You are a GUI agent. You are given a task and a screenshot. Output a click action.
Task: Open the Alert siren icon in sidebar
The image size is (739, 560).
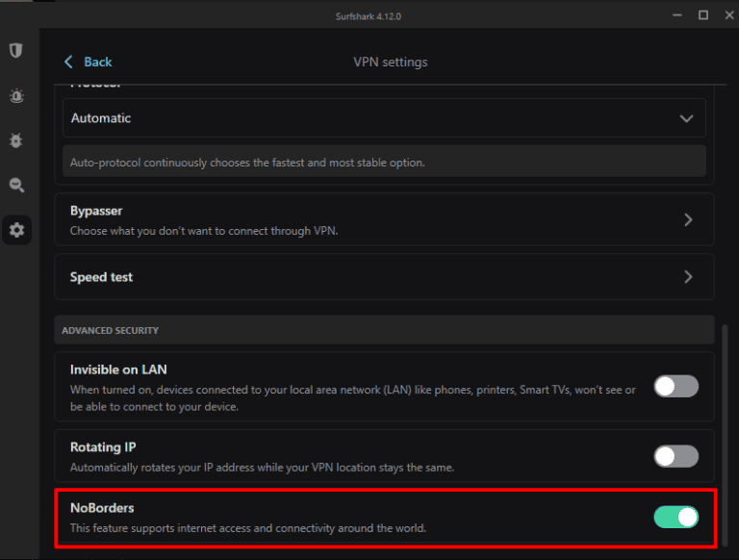[x=16, y=95]
